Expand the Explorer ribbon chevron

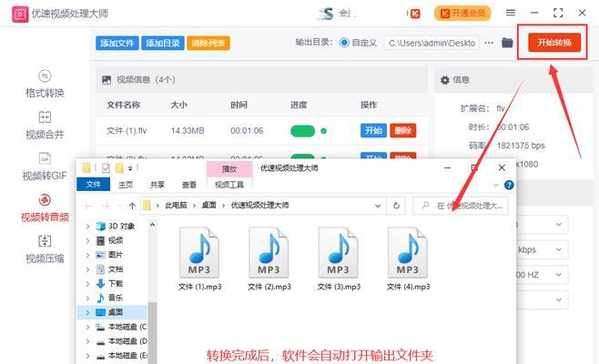coord(496,186)
